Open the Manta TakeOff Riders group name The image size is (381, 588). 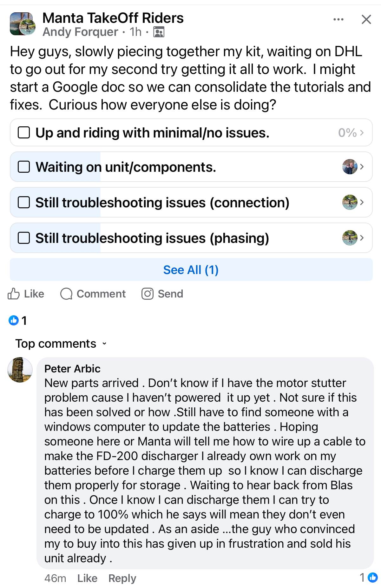coord(113,18)
